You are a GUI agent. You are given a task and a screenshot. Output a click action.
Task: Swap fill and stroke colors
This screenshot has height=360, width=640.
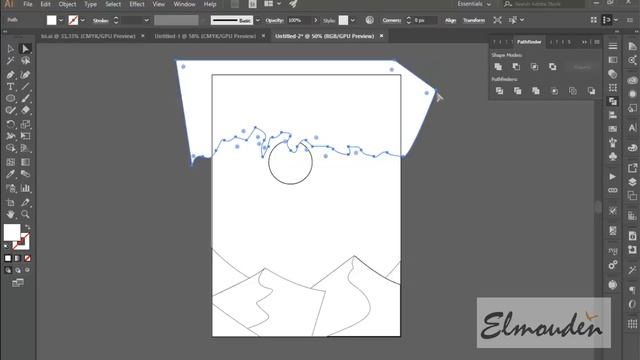(x=28, y=227)
